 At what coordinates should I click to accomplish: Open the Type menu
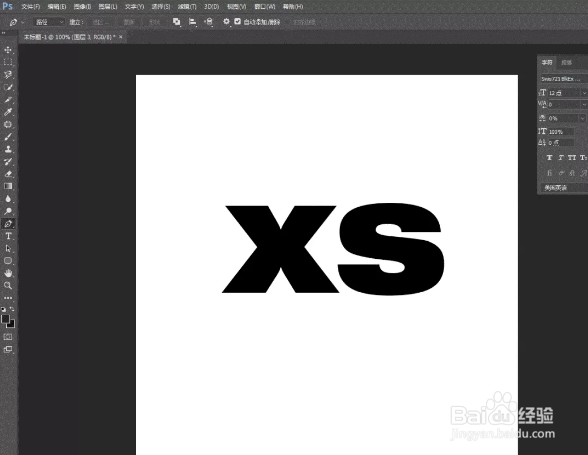(x=134, y=7)
